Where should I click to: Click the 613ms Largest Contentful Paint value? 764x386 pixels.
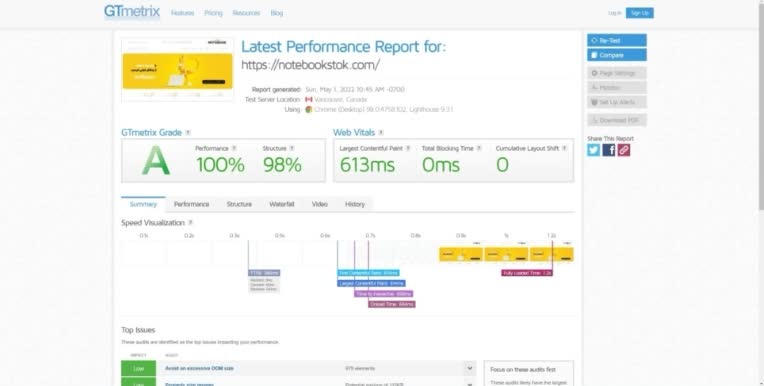point(367,165)
